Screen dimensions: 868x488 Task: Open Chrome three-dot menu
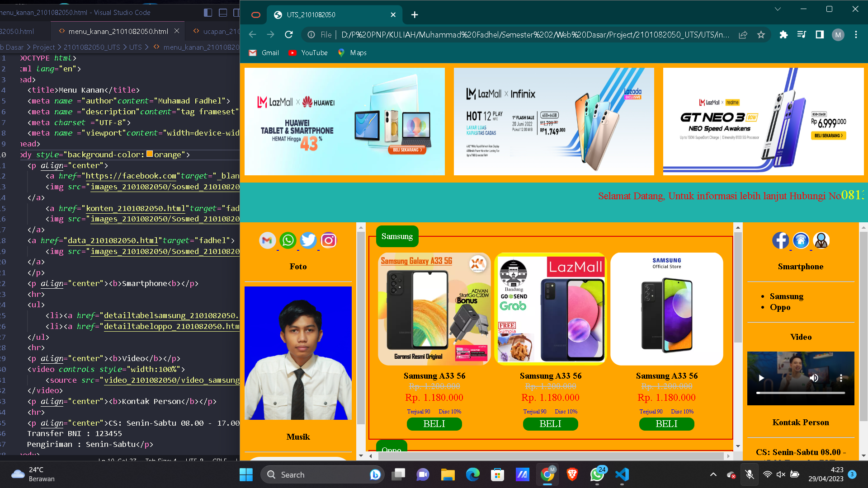pyautogui.click(x=856, y=35)
